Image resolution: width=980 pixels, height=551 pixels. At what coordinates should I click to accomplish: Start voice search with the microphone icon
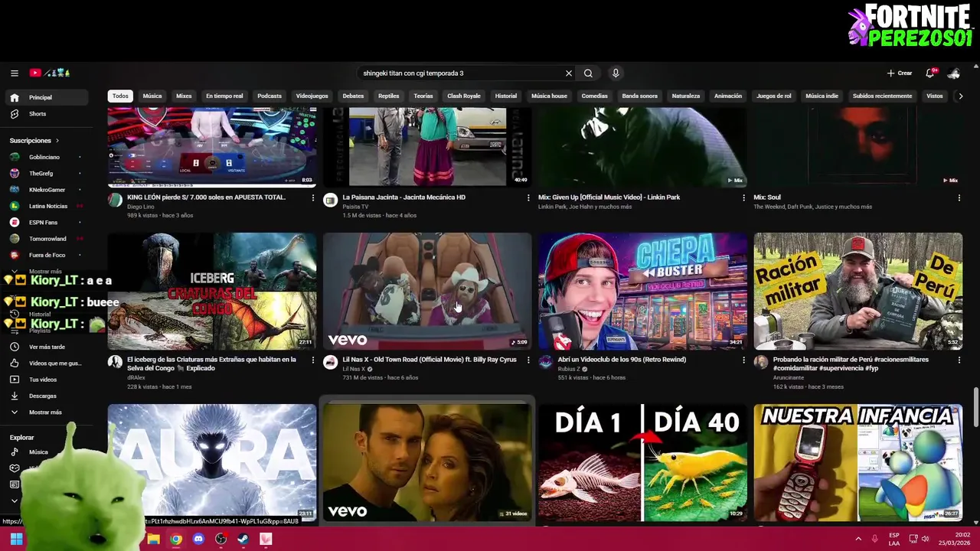(616, 73)
